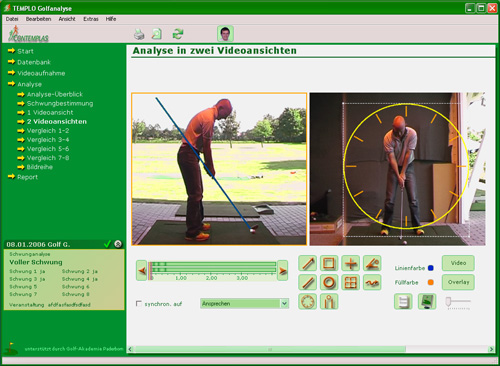Click the printer icon in toolbar

[139, 34]
